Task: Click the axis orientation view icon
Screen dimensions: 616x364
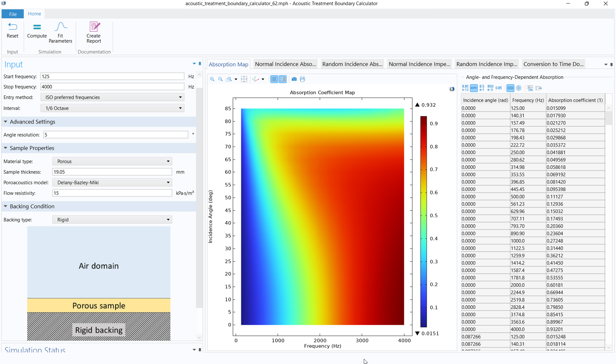Action: point(256,79)
